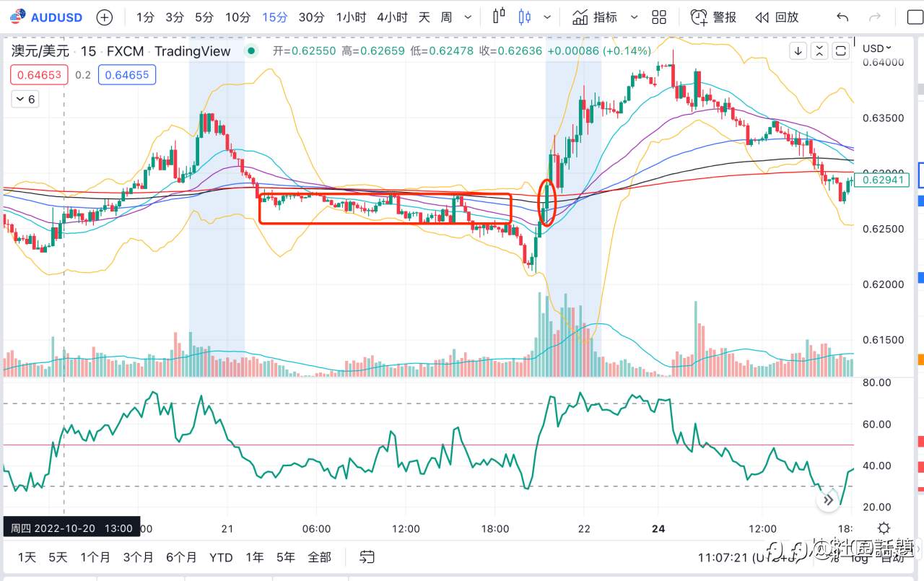Set range to 全部
This screenshot has height=581, width=924.
320,557
